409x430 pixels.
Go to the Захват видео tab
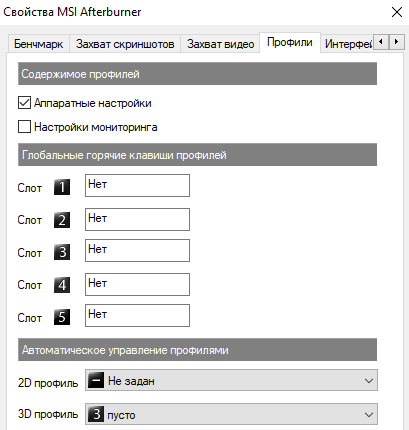pyautogui.click(x=220, y=44)
